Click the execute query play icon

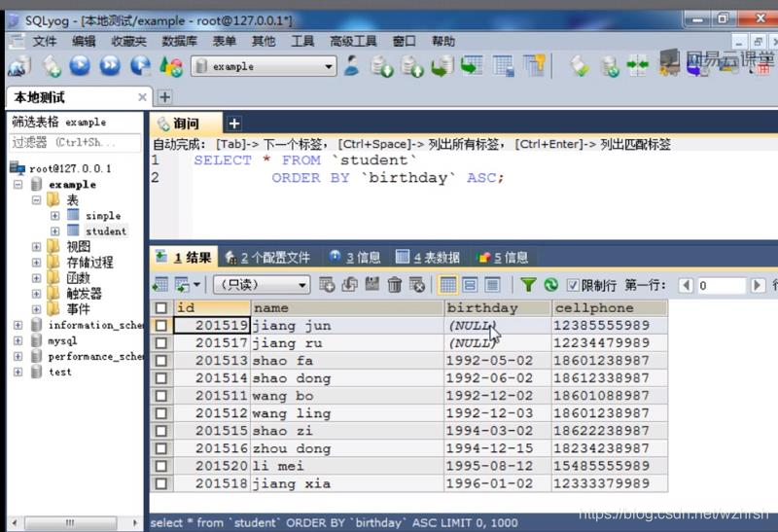pyautogui.click(x=80, y=65)
